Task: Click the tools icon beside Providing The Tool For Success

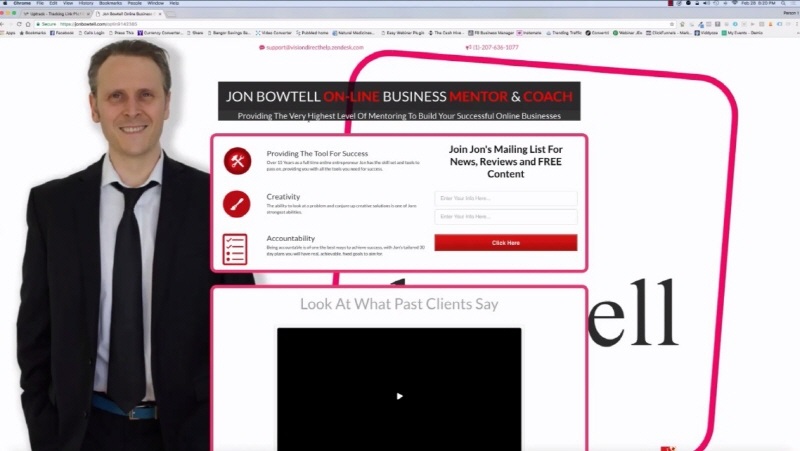Action: pyautogui.click(x=237, y=161)
